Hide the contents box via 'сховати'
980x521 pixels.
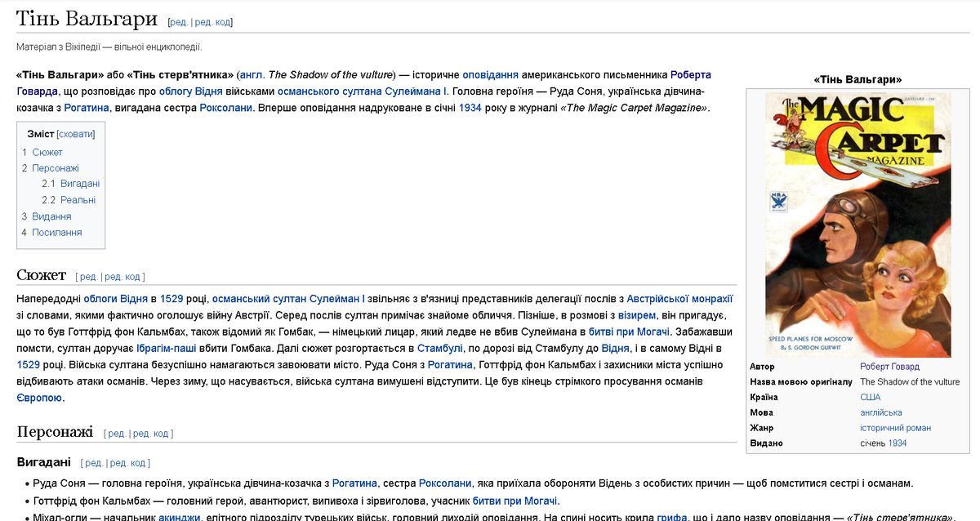click(x=76, y=134)
